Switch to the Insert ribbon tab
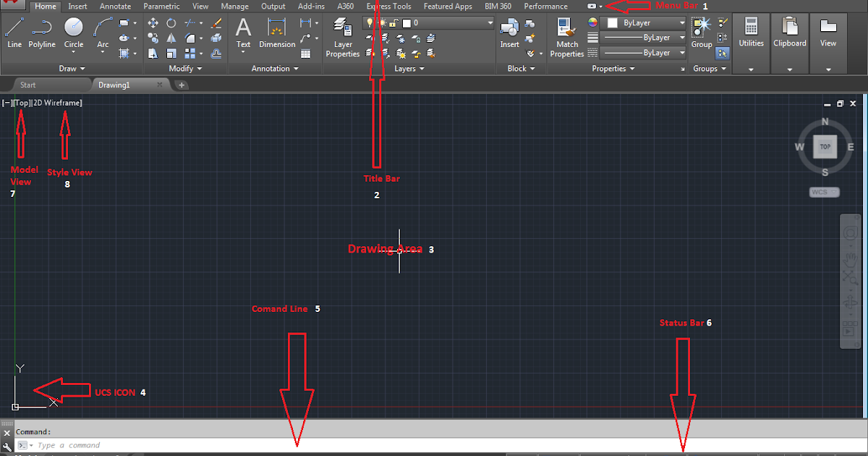This screenshot has width=868, height=456. click(78, 6)
